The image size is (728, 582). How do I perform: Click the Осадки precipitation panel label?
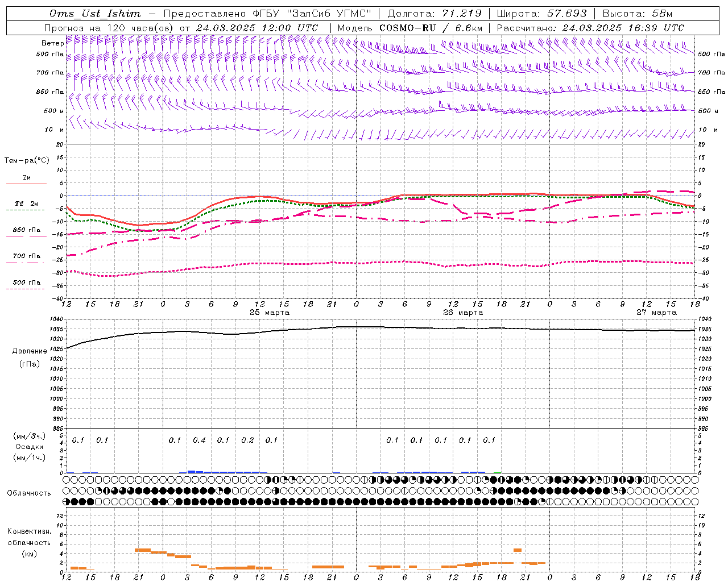tap(29, 447)
